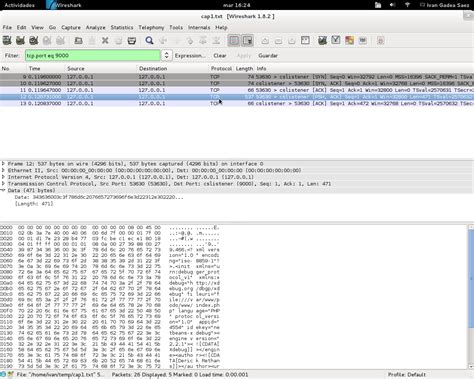Collapse the Data (471 bytes) row
The height and width of the screenshot is (379, 474).
3,190
